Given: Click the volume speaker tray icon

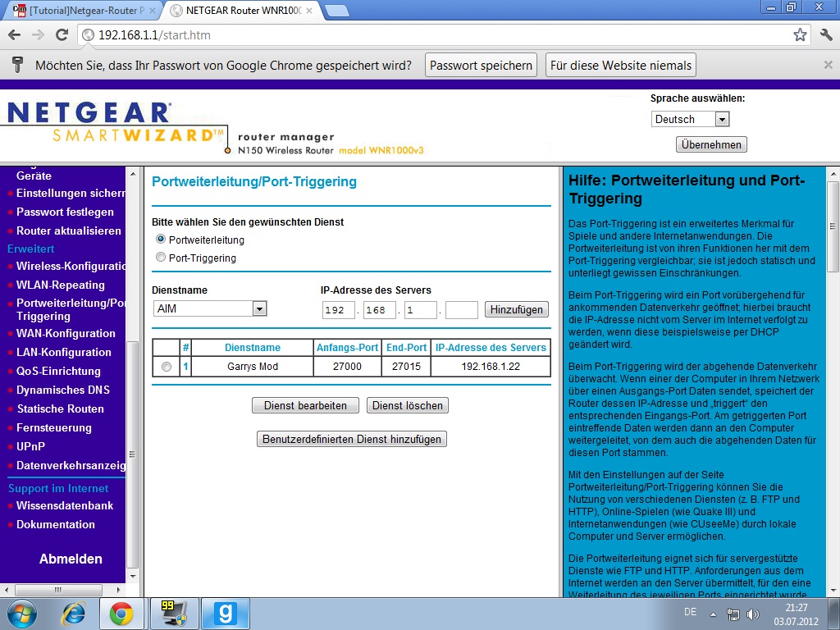Looking at the screenshot, I should [x=753, y=614].
